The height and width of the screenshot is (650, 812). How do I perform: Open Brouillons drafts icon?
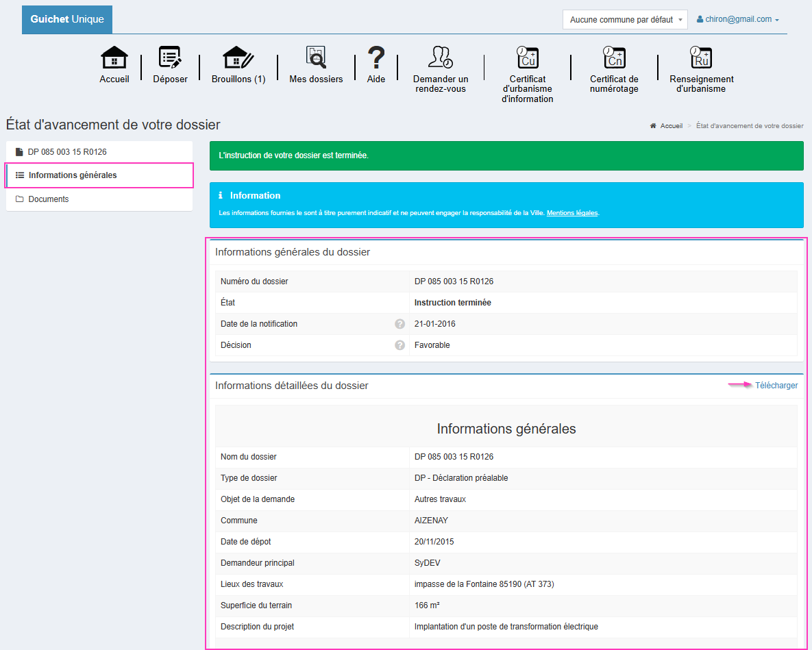[x=238, y=58]
